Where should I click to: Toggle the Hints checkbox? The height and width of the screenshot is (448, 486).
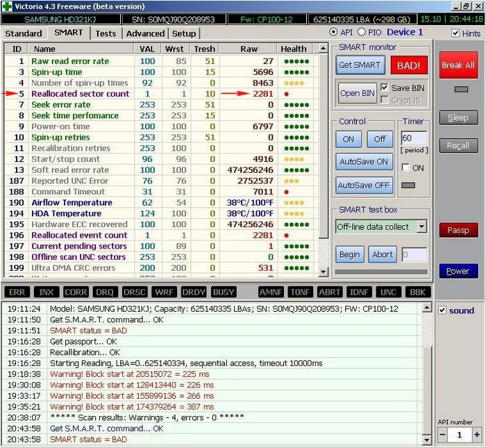pos(455,33)
